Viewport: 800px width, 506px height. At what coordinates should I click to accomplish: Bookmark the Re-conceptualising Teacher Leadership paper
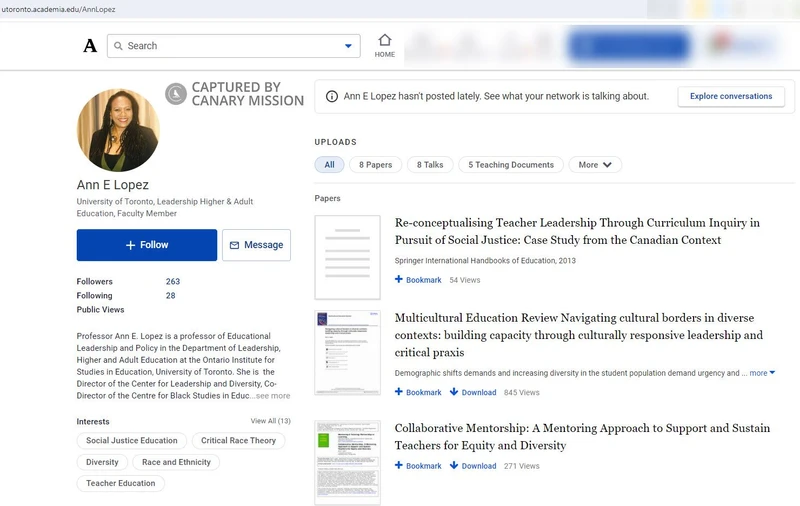tap(418, 280)
